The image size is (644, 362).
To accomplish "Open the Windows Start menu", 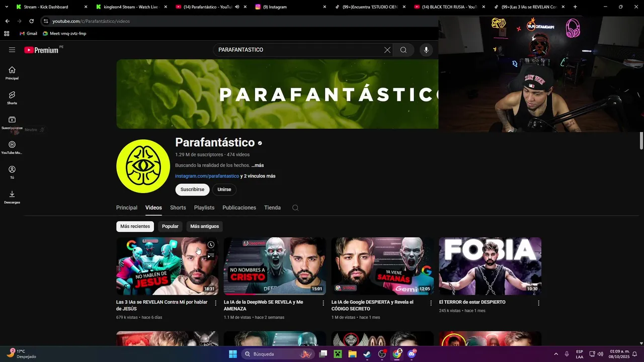I will 233,354.
